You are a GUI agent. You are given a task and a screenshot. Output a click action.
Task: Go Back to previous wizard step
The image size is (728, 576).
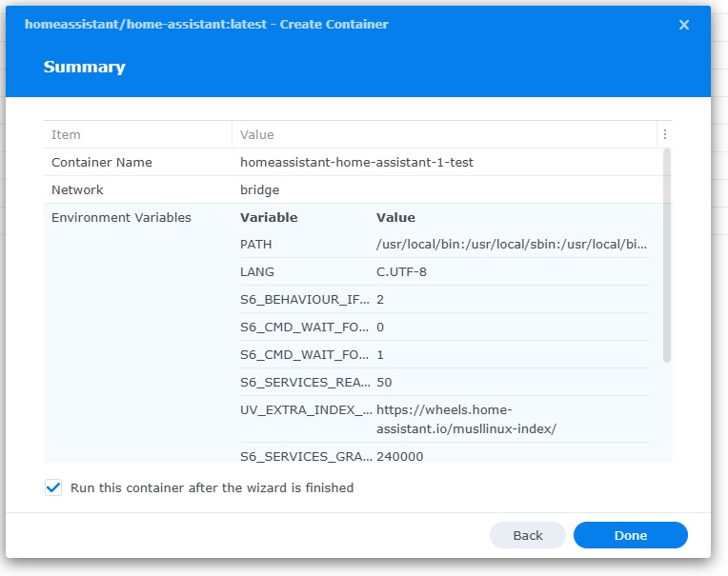(528, 535)
